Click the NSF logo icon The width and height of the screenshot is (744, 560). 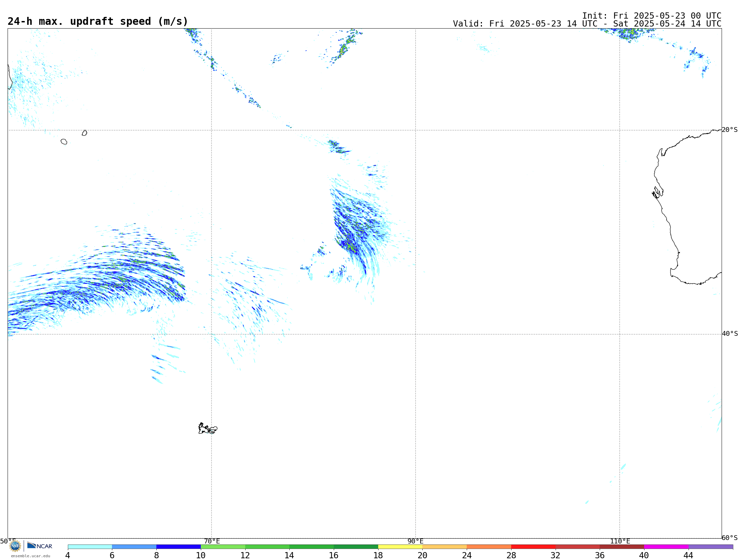pyautogui.click(x=15, y=546)
